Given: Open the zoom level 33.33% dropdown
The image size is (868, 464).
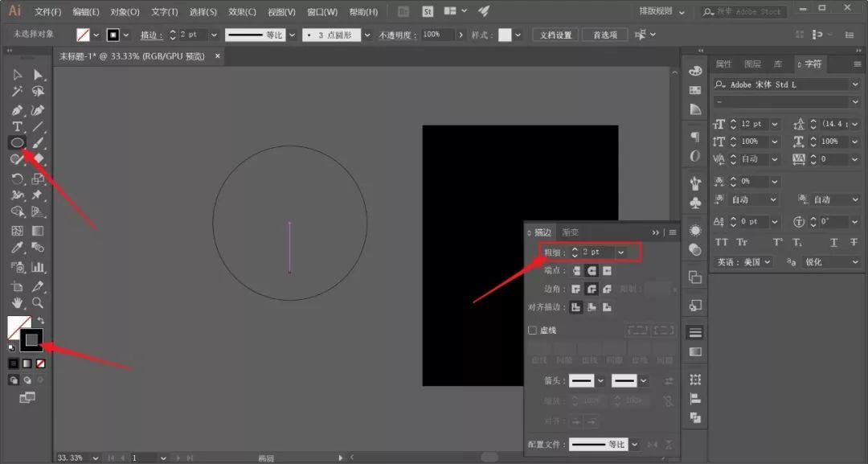Looking at the screenshot, I should tap(96, 458).
